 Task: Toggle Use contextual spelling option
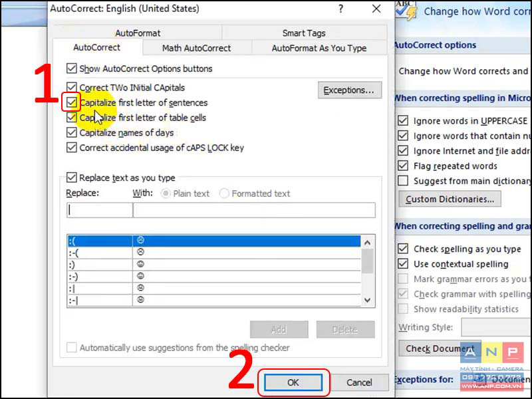pos(403,264)
